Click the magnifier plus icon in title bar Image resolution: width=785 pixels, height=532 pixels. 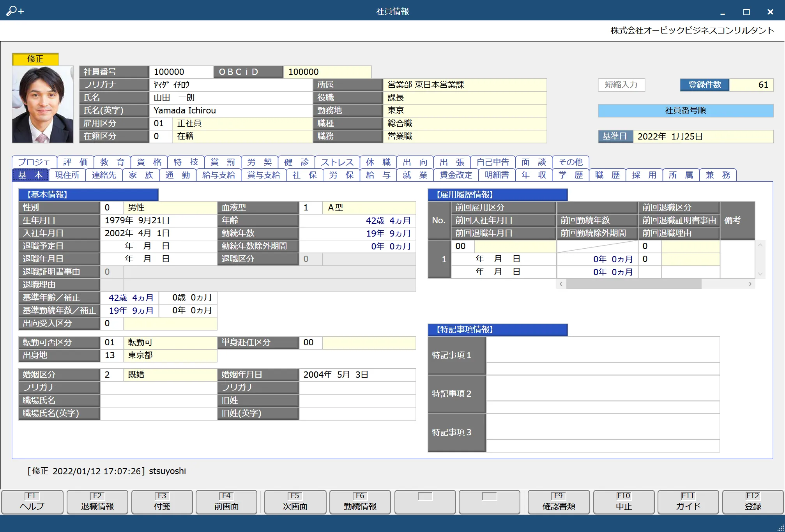click(15, 11)
